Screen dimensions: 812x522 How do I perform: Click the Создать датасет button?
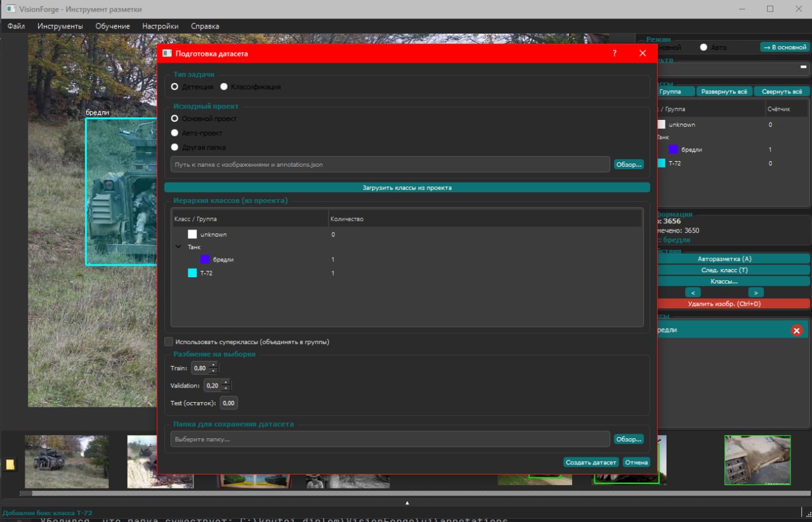pyautogui.click(x=591, y=462)
